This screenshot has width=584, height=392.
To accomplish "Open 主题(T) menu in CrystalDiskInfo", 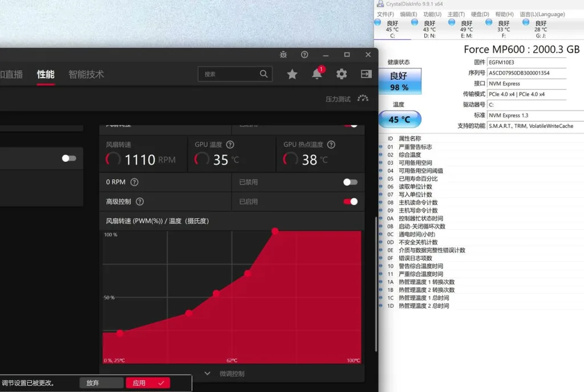I will pos(456,14).
